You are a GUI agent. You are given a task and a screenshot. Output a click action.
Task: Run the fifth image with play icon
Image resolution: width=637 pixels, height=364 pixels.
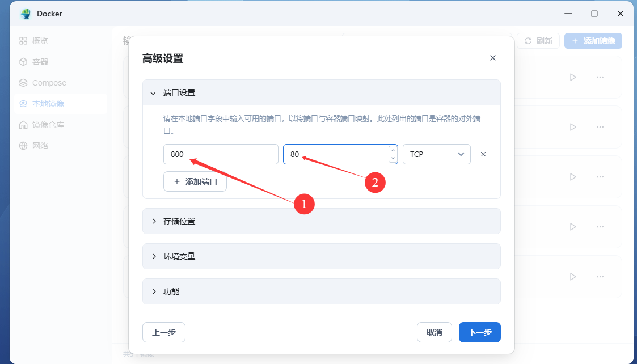coord(573,277)
